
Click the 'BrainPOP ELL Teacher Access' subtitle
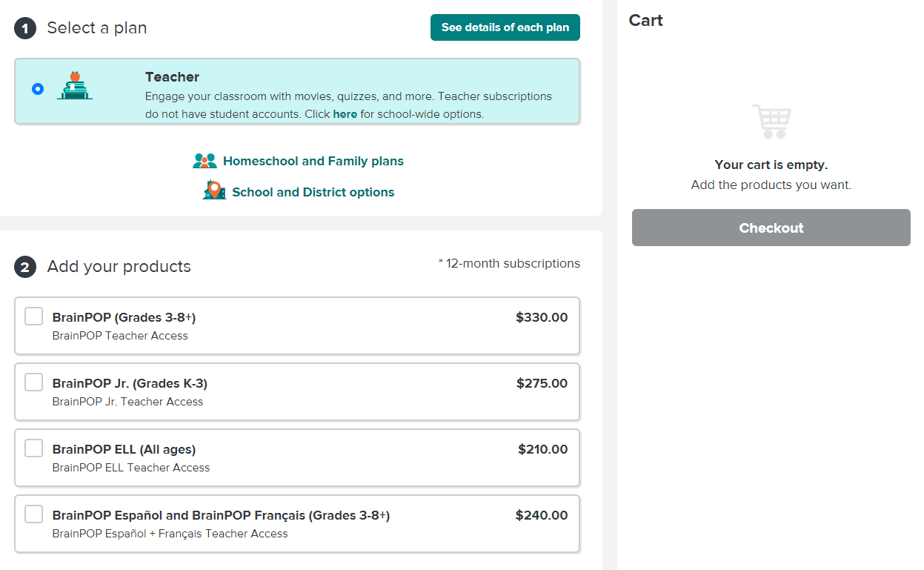coord(131,468)
